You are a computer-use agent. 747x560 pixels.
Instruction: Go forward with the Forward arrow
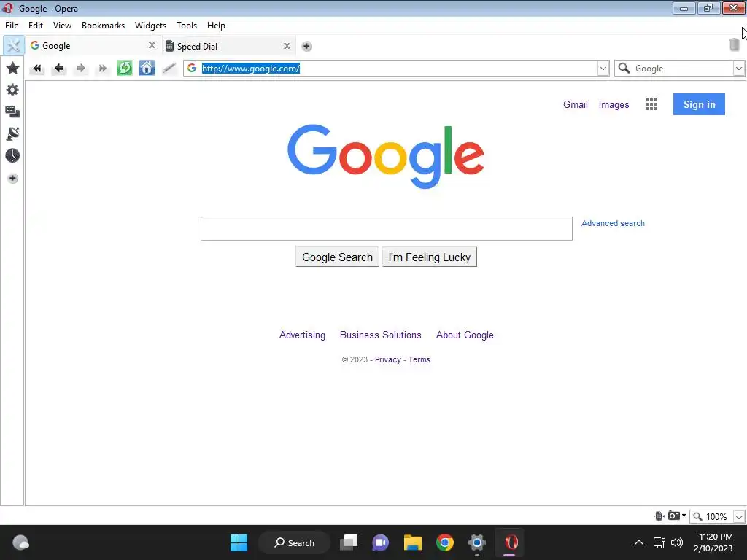click(81, 69)
